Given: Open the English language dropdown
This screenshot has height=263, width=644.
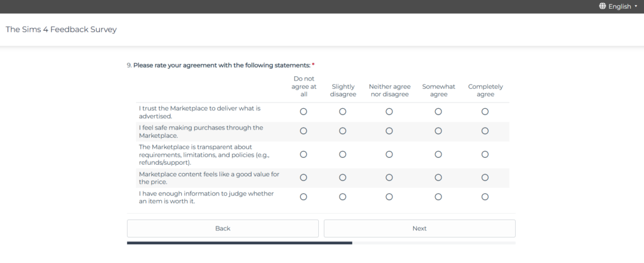Looking at the screenshot, I should coord(618,6).
